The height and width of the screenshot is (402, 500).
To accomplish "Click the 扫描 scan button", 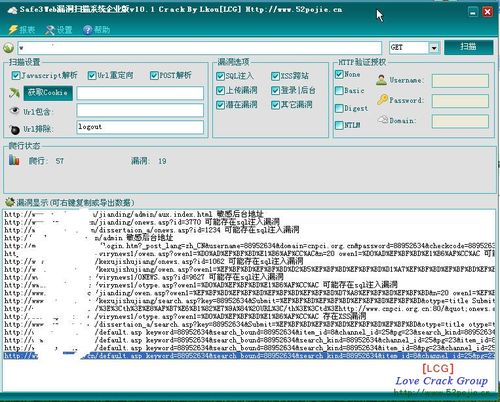I will pos(468,47).
